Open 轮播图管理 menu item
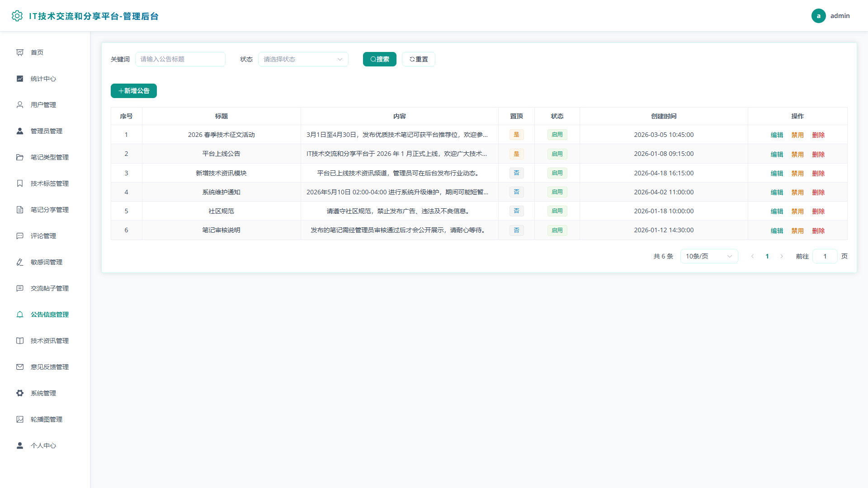Screen dimensions: 868x488 45,419
